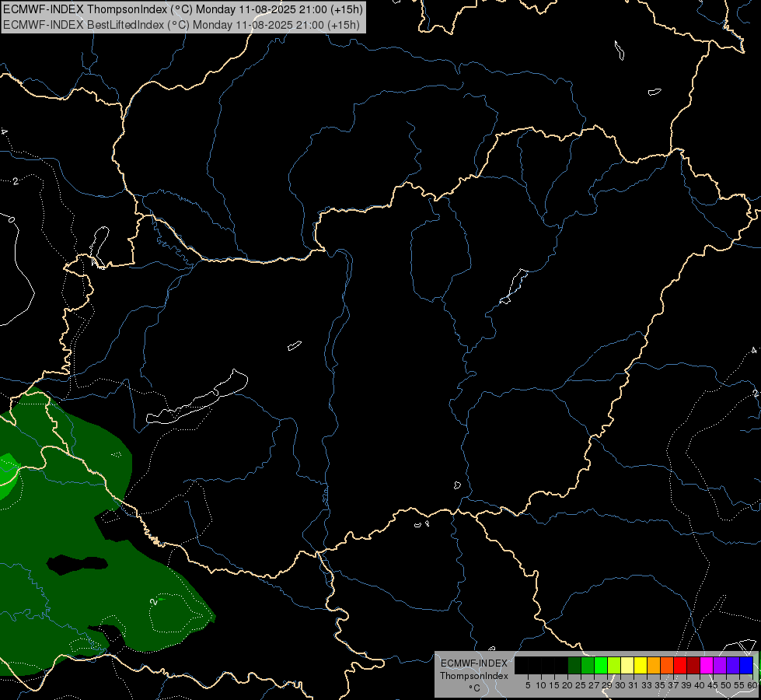This screenshot has height=700, width=761.
Task: Pick the orange-red 35–37 legend swatch
Action: pos(667,665)
